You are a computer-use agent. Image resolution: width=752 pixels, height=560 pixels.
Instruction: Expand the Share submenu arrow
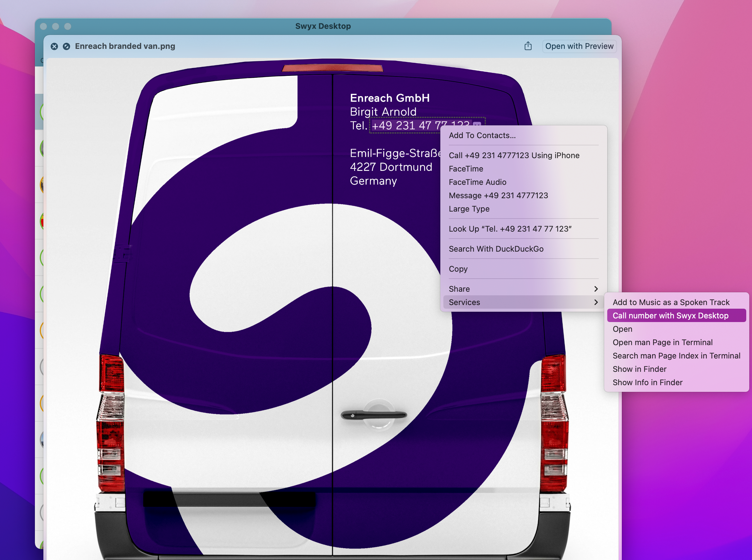tap(595, 289)
